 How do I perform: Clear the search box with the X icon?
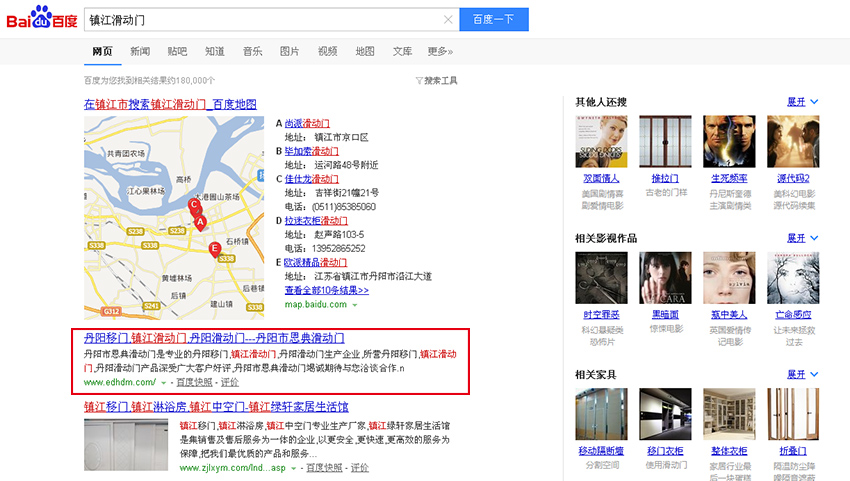(448, 20)
